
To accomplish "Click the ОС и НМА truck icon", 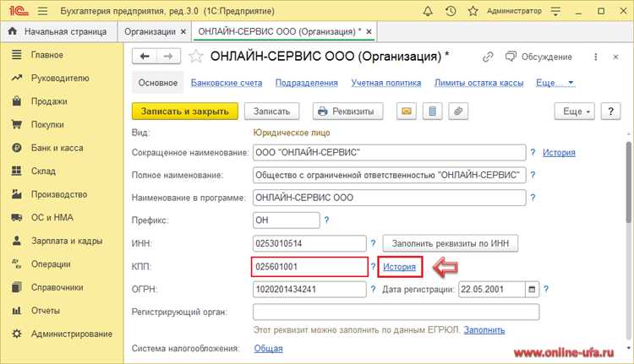I will 17,217.
